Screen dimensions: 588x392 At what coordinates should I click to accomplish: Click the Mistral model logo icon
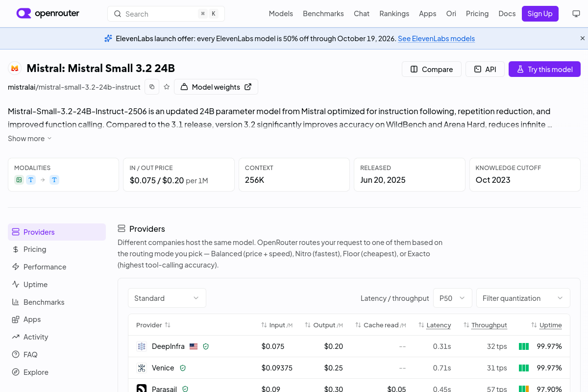(15, 68)
